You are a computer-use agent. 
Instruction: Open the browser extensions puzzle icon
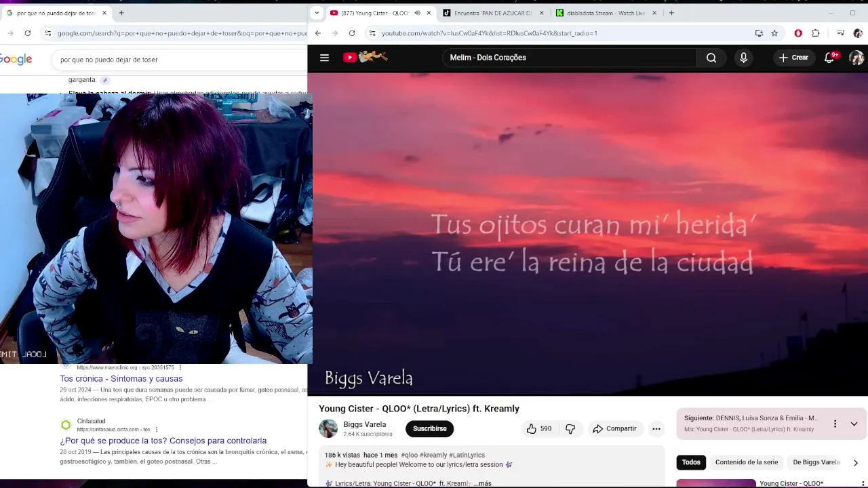point(816,33)
